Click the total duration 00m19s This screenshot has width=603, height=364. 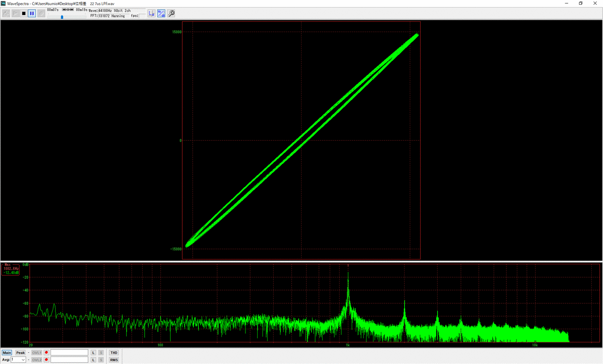click(x=81, y=10)
